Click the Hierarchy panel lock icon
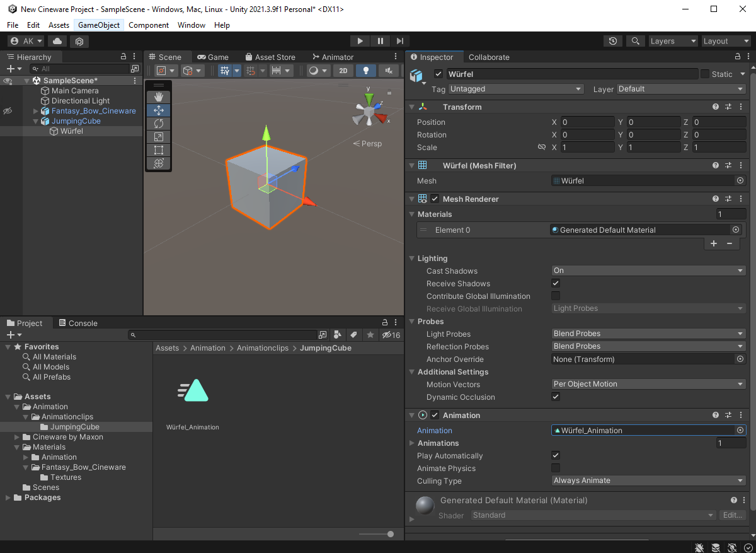 point(123,57)
